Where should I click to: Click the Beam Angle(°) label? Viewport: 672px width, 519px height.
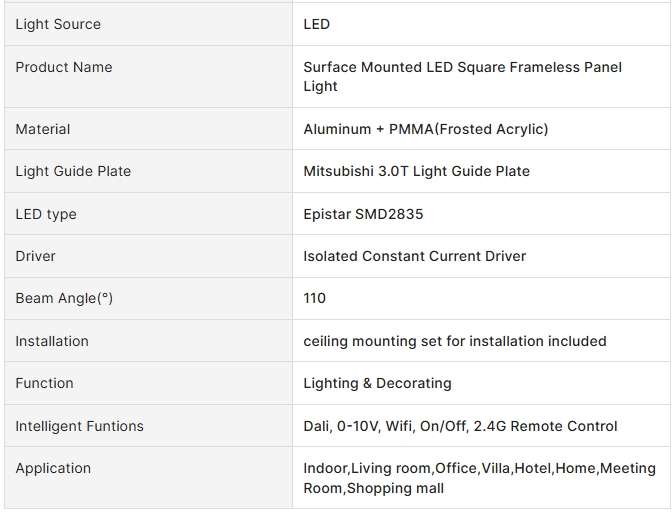click(64, 298)
